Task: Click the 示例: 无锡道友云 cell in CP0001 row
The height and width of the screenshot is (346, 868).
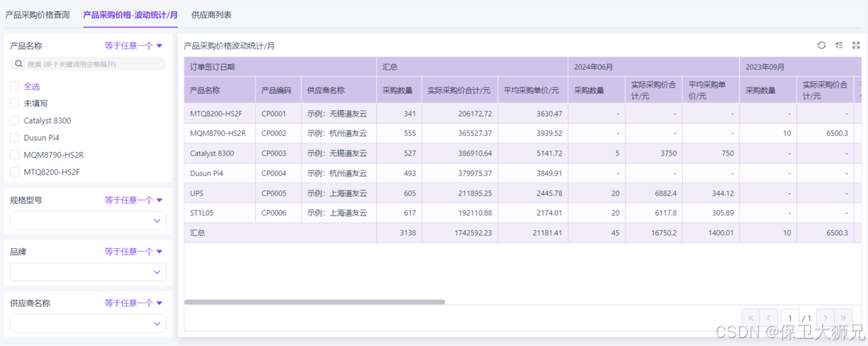Action: tap(339, 114)
